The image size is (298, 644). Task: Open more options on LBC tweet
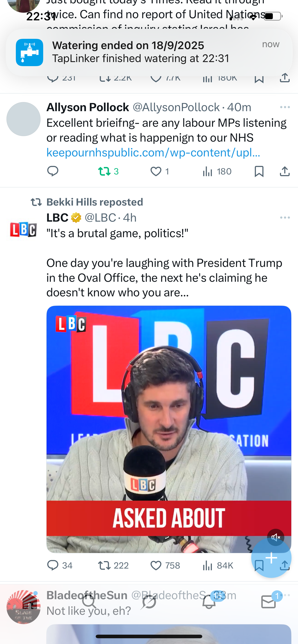pyautogui.click(x=285, y=218)
